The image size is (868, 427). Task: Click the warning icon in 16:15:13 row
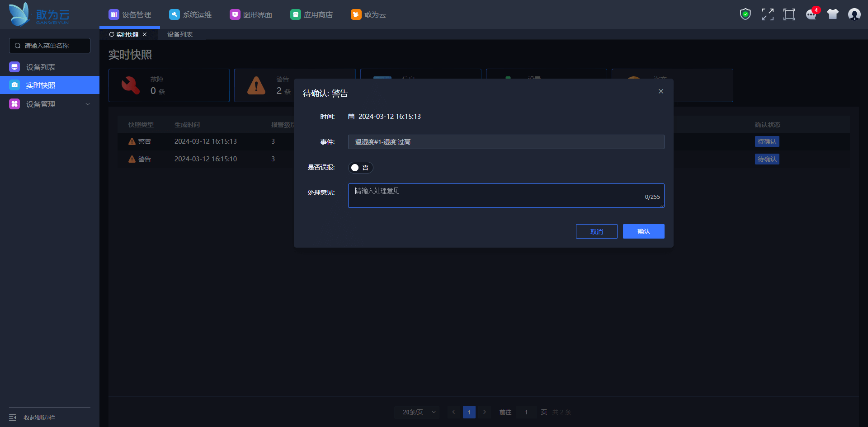pos(132,141)
